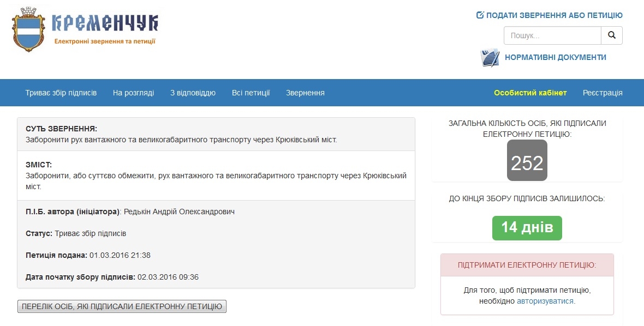
Task: Open the Подати звернення або петицію link
Action: point(554,15)
